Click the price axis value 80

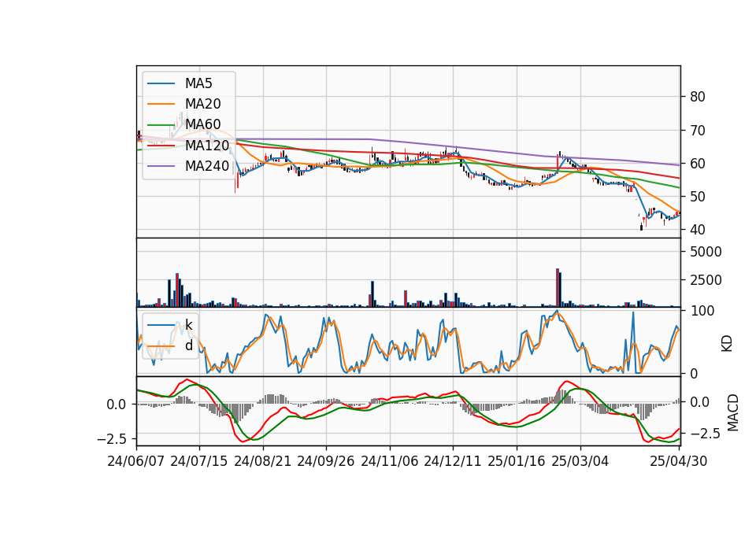[x=698, y=97]
